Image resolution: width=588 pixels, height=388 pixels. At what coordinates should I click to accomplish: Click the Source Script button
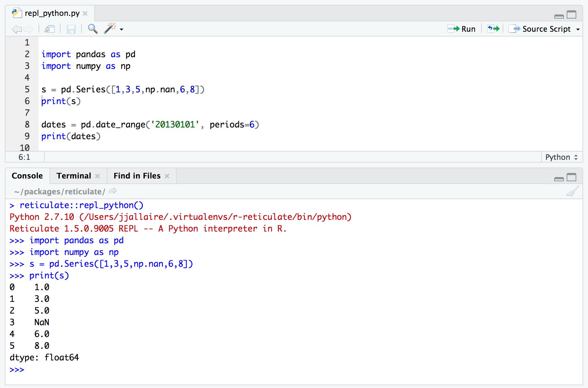(540, 29)
